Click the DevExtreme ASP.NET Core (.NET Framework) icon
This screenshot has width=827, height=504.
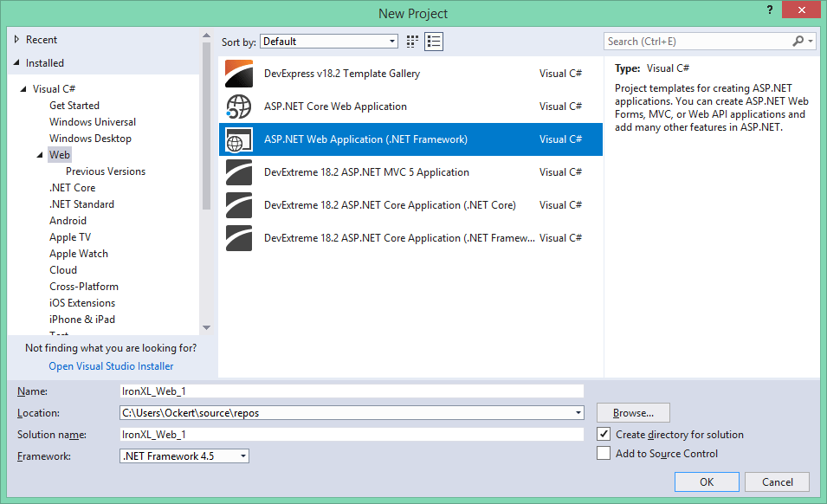tap(239, 238)
